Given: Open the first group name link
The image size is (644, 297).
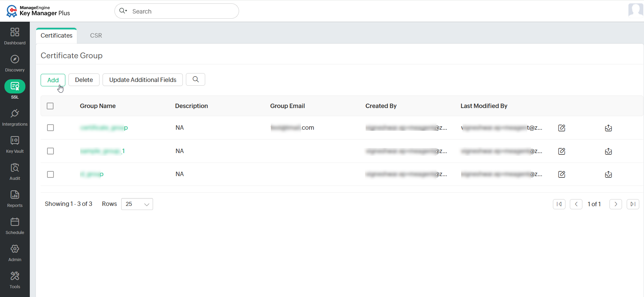Looking at the screenshot, I should pos(104,128).
